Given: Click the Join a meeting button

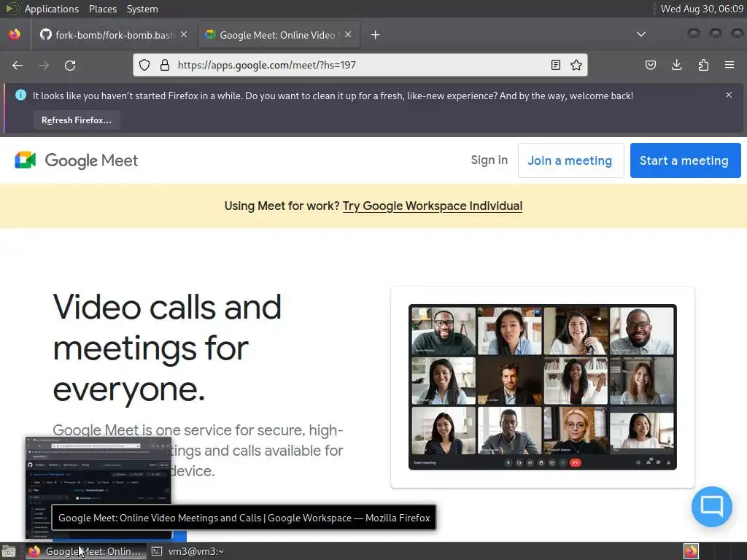Looking at the screenshot, I should coord(570,160).
